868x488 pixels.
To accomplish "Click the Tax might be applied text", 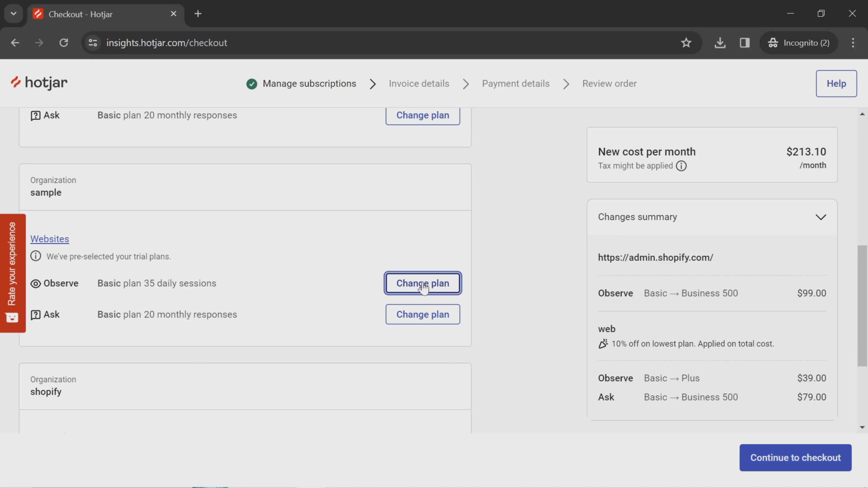I will 635,166.
